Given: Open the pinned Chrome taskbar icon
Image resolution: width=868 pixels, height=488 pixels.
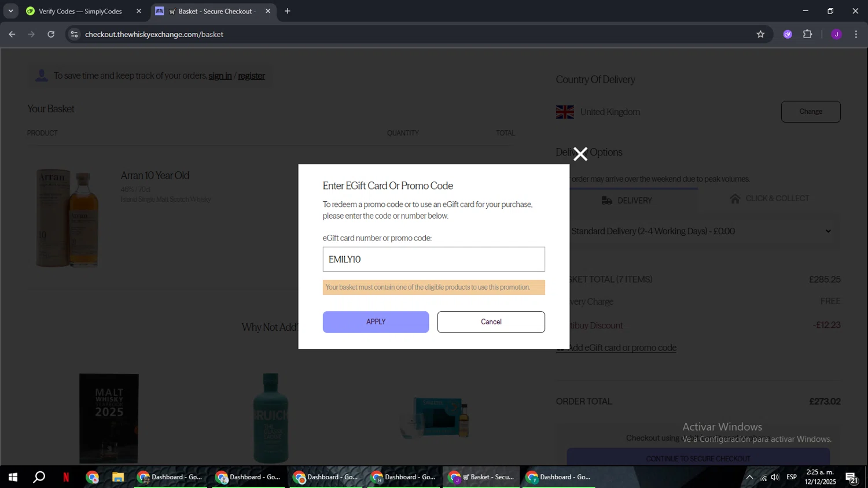Looking at the screenshot, I should coord(93,477).
